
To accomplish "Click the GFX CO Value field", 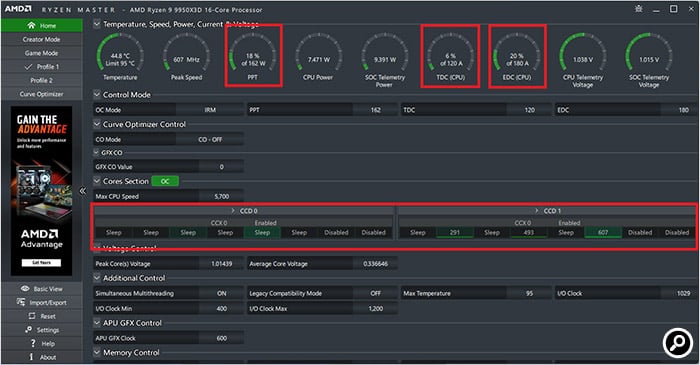I will coord(221,167).
